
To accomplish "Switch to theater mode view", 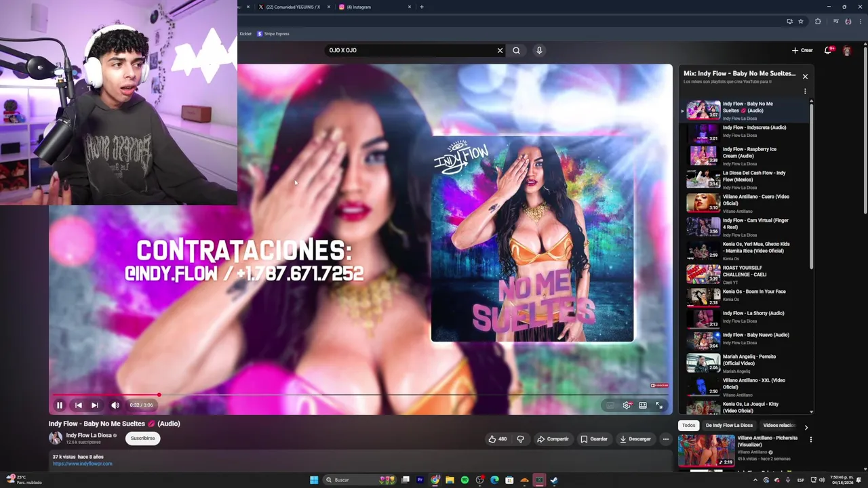I will 643,405.
